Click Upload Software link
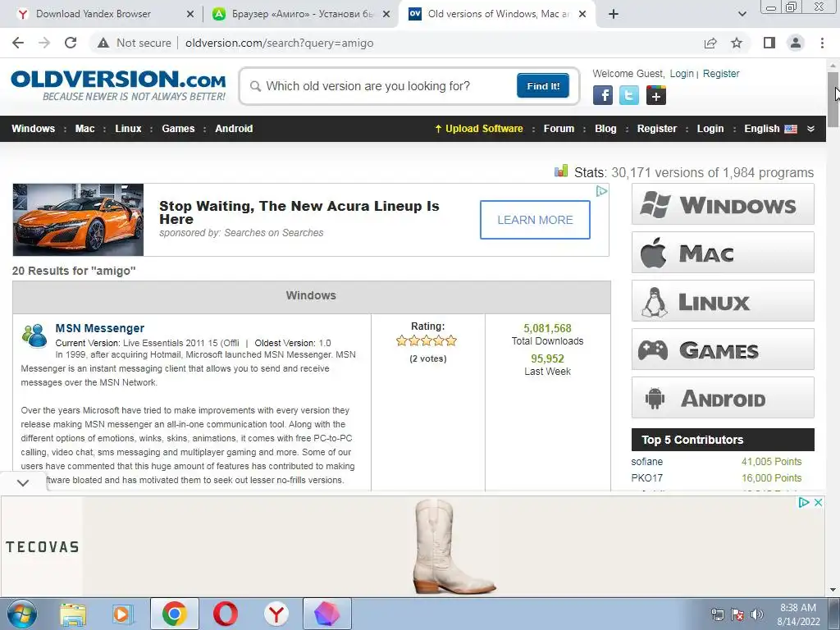 click(x=479, y=129)
